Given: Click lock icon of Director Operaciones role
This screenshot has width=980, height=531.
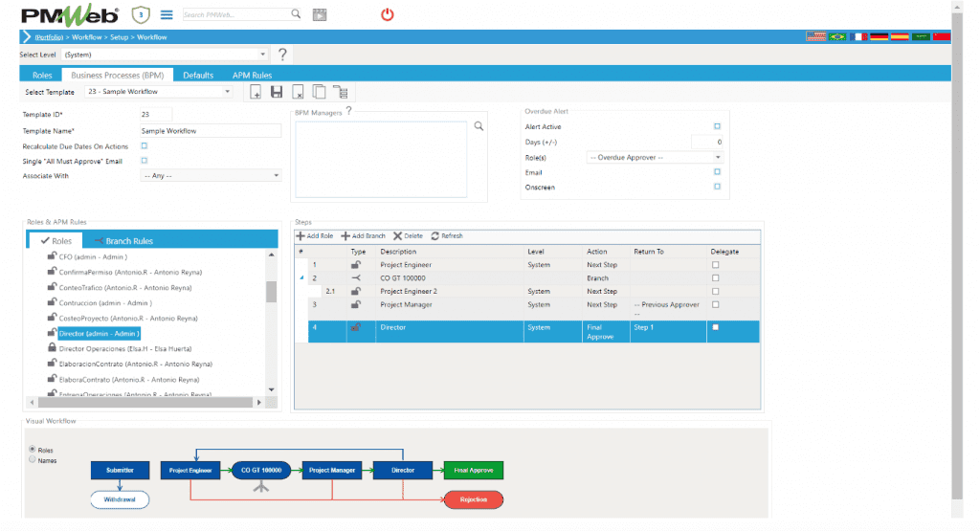Looking at the screenshot, I should [52, 347].
